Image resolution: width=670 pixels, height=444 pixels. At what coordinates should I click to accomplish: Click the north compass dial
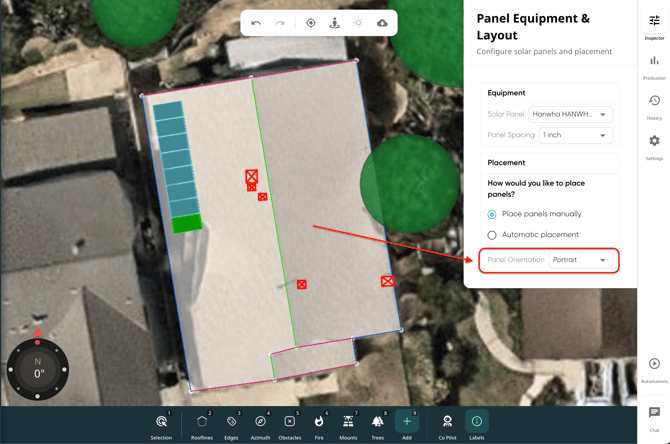[x=38, y=369]
